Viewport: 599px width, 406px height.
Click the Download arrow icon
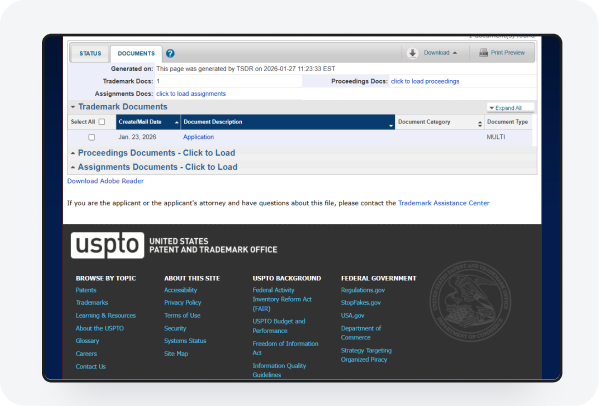click(x=413, y=53)
